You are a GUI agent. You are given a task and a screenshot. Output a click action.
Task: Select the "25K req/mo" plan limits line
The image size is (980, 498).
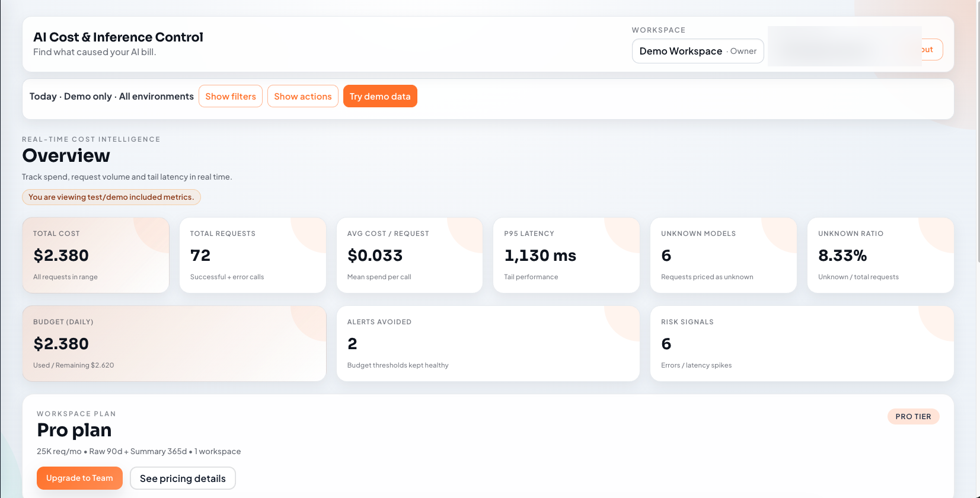[139, 451]
